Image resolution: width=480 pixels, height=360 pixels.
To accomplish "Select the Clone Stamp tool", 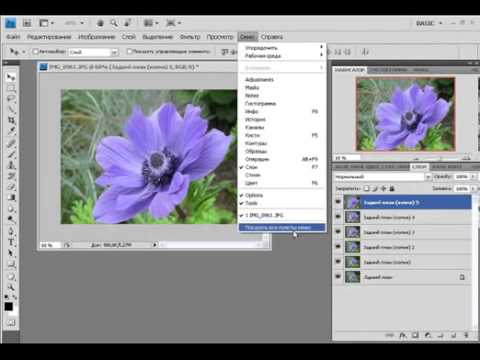I will [x=11, y=165].
